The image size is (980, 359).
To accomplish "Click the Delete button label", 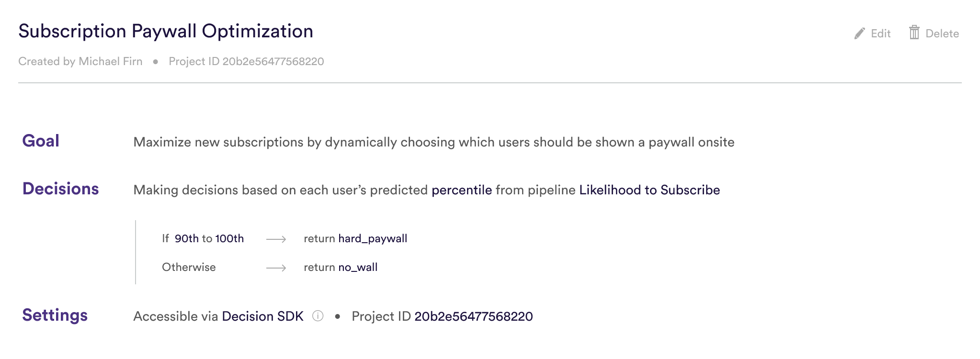I will tap(942, 34).
